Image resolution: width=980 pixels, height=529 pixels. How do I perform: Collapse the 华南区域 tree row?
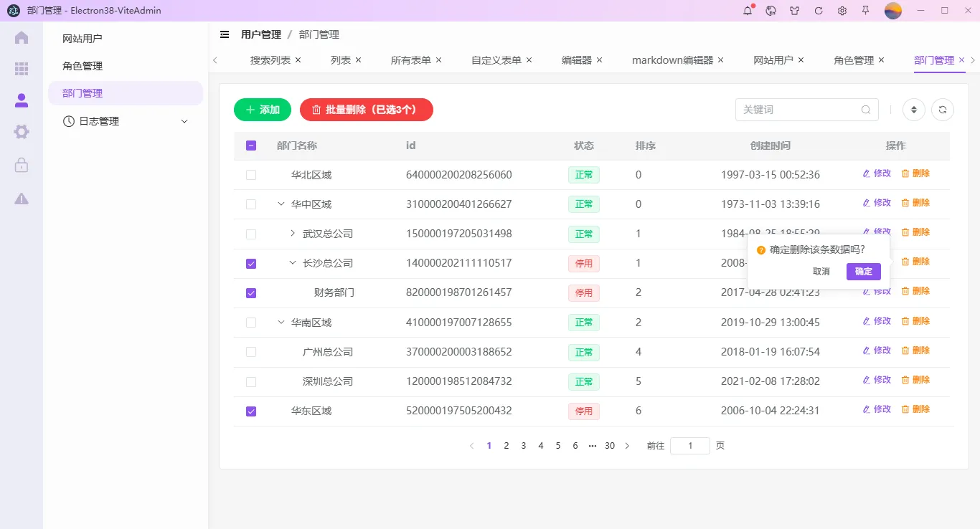(281, 323)
